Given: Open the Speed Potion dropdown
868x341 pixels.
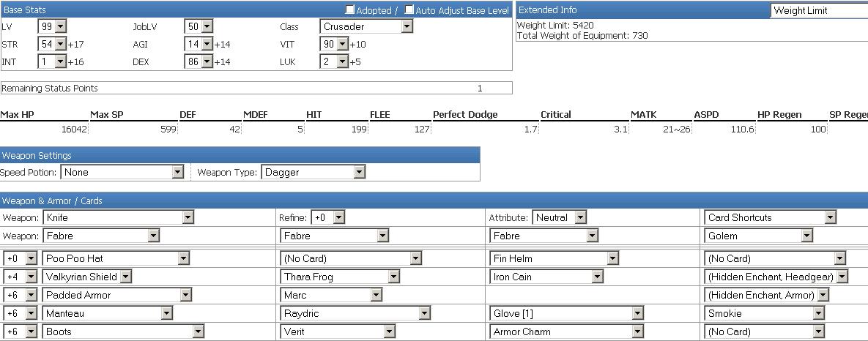Looking at the screenshot, I should [x=122, y=172].
